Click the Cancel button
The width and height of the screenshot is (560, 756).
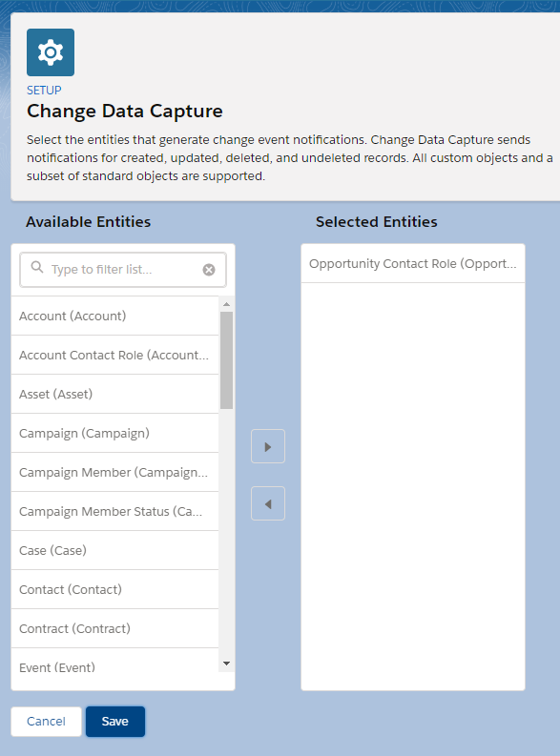[x=47, y=722]
